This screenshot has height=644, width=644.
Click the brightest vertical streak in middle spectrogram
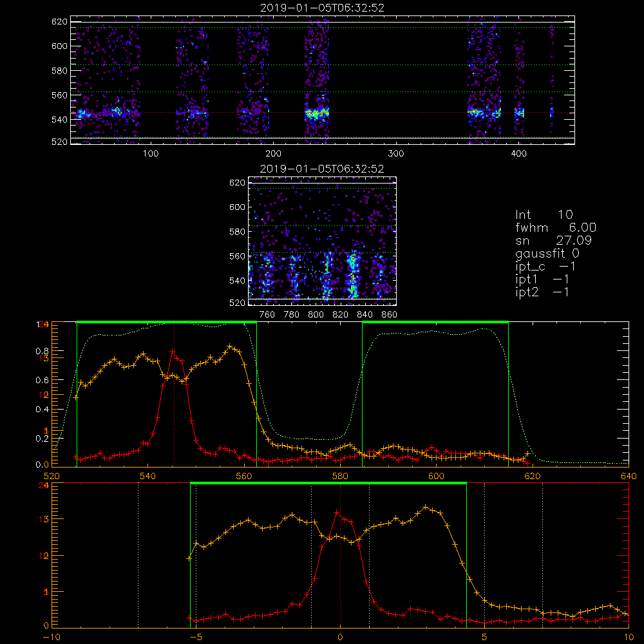[x=352, y=275]
